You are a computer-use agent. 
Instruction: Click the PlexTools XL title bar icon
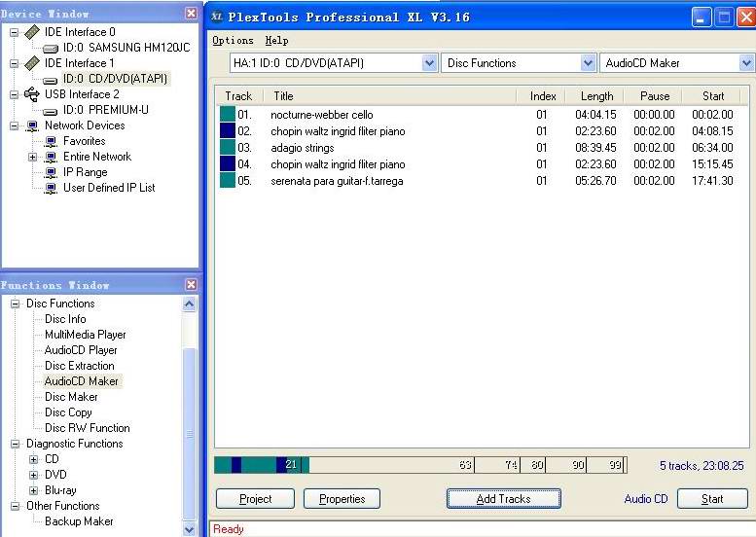217,17
